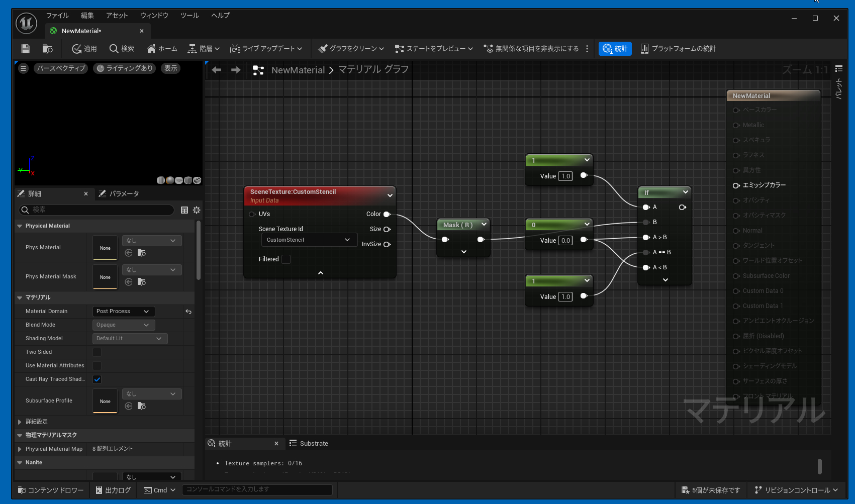Open the 出力ログ button
This screenshot has width=855, height=504.
[x=113, y=490]
